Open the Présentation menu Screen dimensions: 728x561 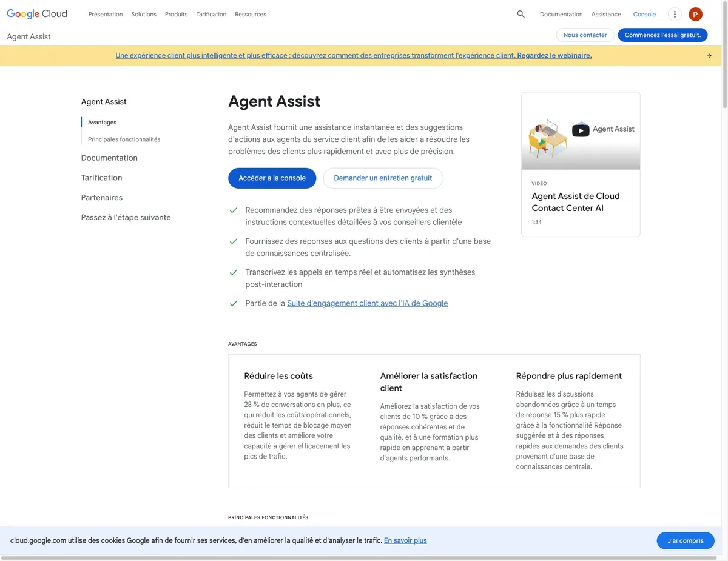point(106,14)
